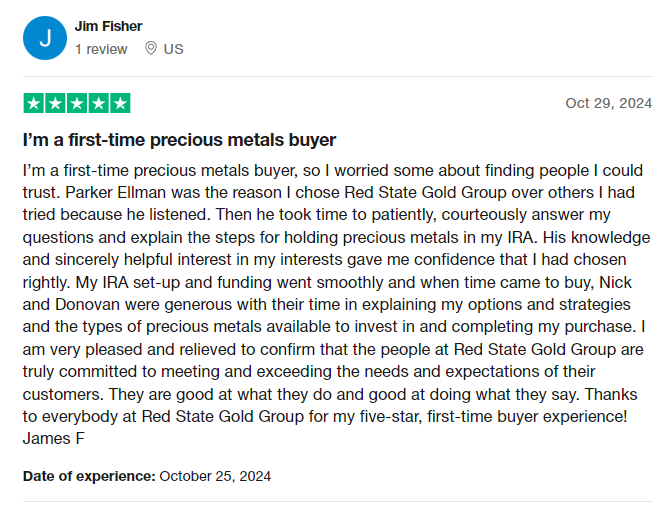The width and height of the screenshot is (669, 506).
Task: Click the first green rating star
Action: [34, 103]
